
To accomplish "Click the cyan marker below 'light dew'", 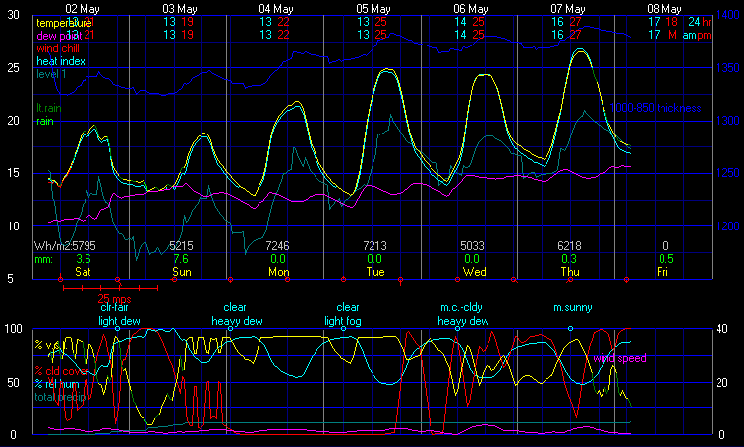I will 118,328.
